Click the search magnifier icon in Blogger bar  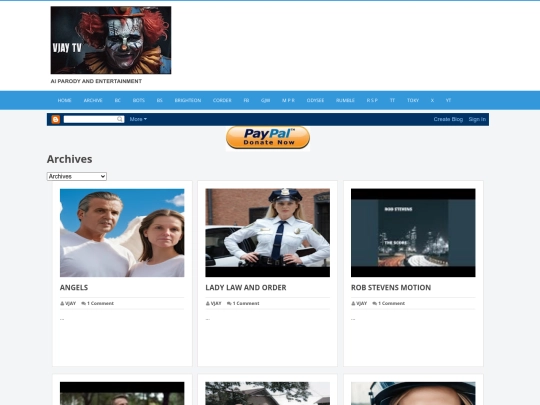[x=120, y=119]
